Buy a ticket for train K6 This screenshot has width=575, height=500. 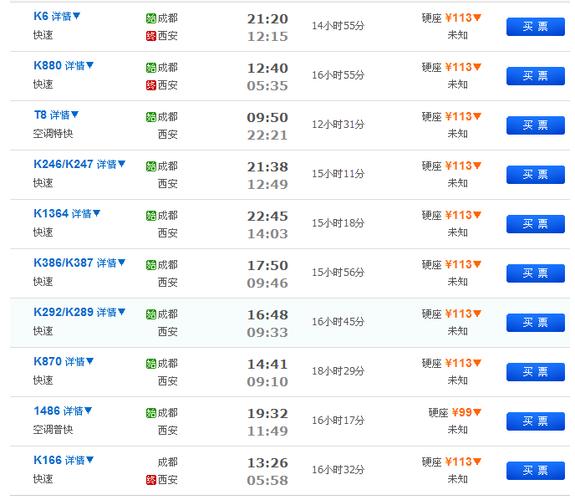(535, 27)
